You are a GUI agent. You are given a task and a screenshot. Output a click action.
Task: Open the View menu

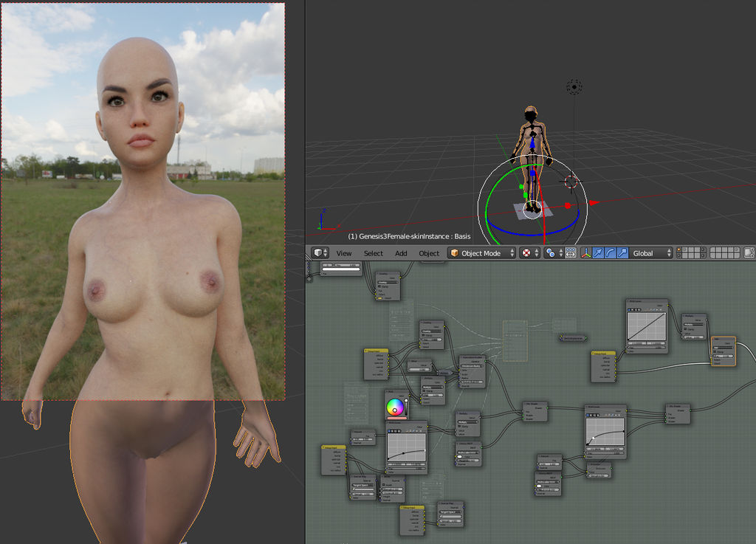coord(344,253)
